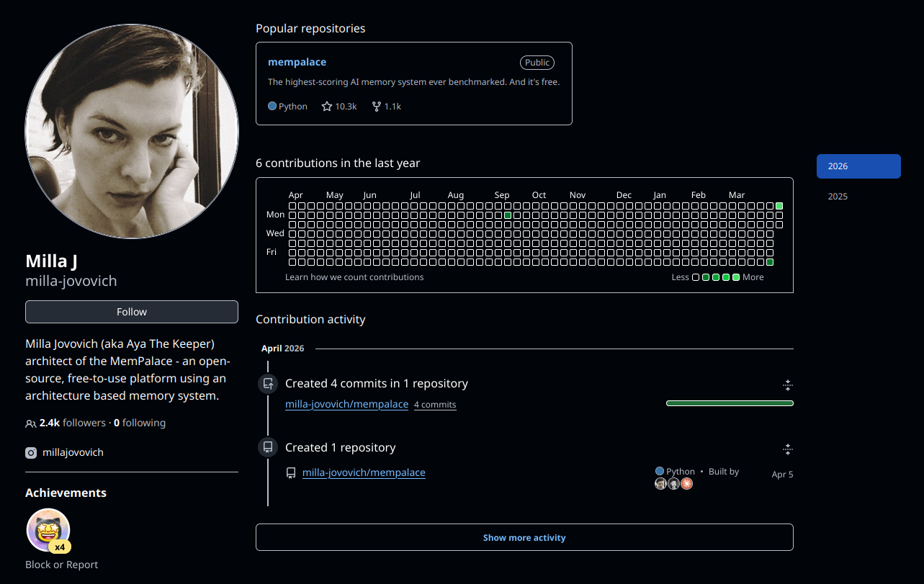The height and width of the screenshot is (584, 924).
Task: Click the push icon beside Created 4 commits
Action: pos(268,384)
